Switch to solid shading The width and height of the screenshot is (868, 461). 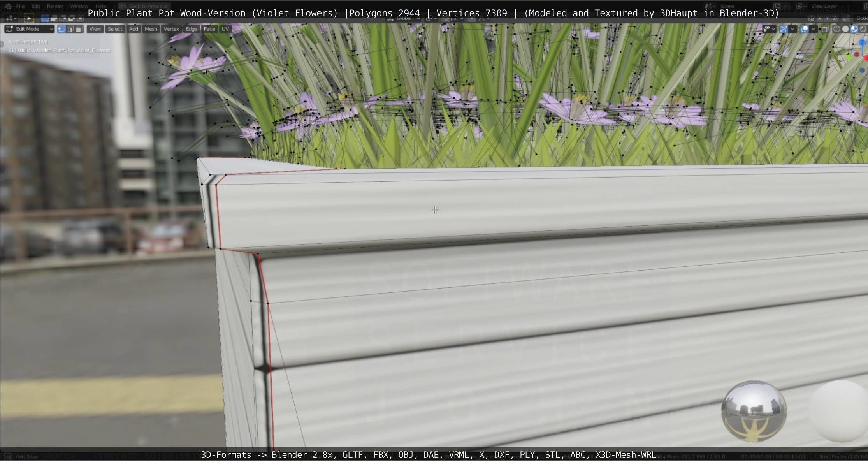(845, 29)
